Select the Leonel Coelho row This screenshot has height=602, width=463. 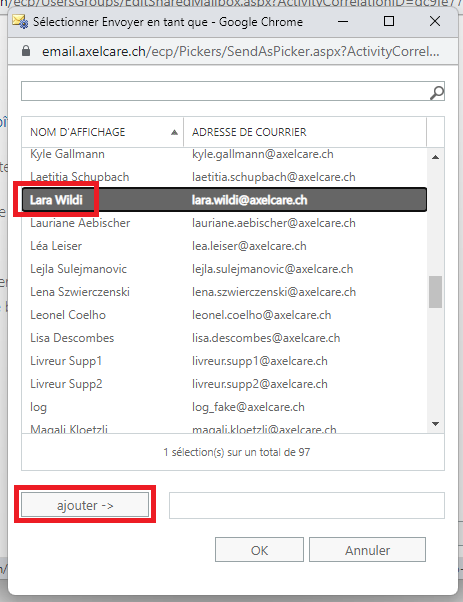click(224, 315)
